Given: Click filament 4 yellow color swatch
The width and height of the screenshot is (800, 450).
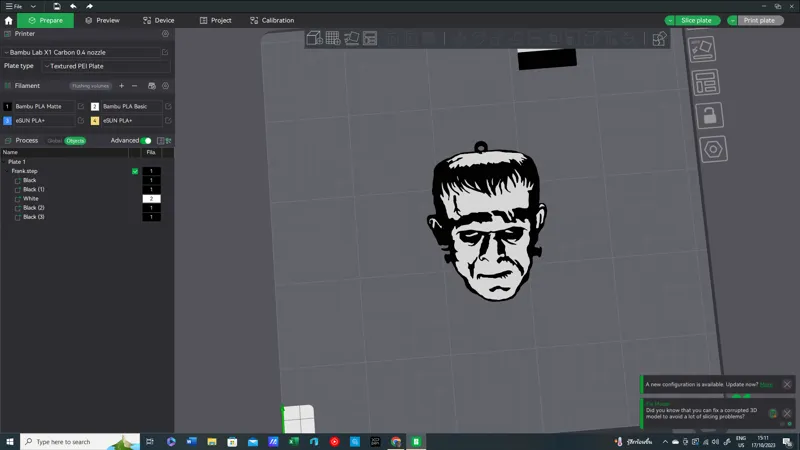Looking at the screenshot, I should pos(95,120).
